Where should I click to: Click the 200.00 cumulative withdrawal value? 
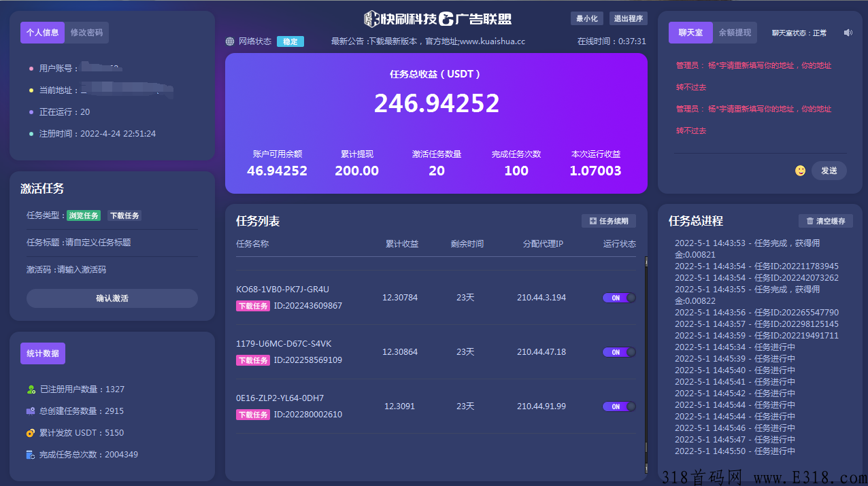coord(356,171)
